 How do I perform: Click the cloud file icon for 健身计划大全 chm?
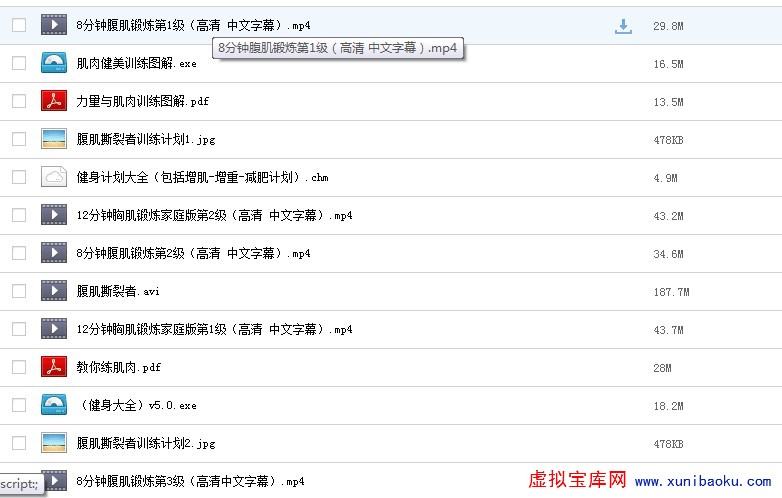pos(53,177)
